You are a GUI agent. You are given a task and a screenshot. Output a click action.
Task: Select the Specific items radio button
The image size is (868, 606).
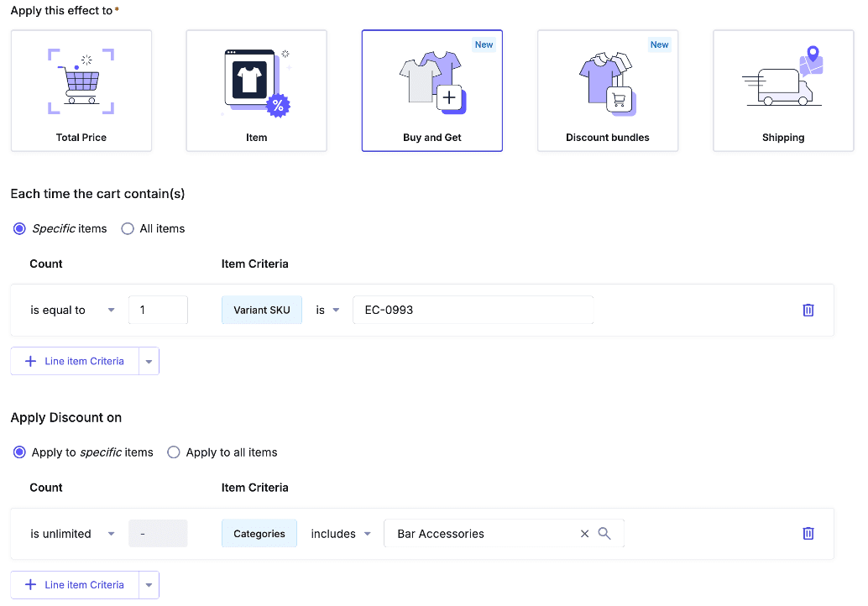(20, 228)
